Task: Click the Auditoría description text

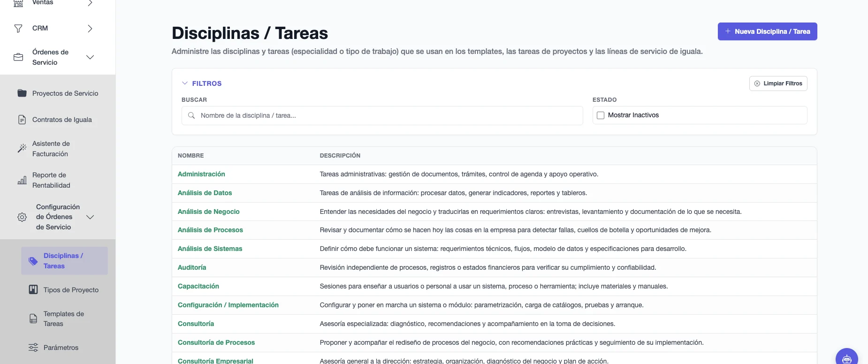Action: (x=488, y=267)
